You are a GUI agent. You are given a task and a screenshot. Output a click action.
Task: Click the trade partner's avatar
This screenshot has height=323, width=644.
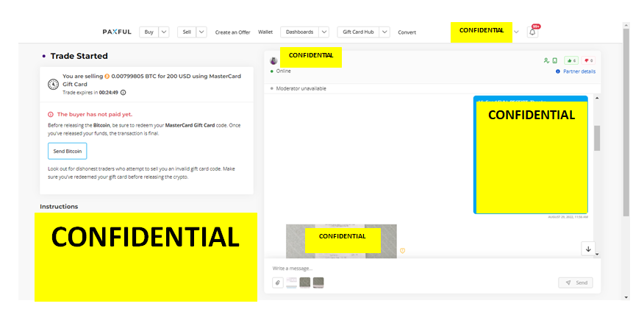(273, 61)
